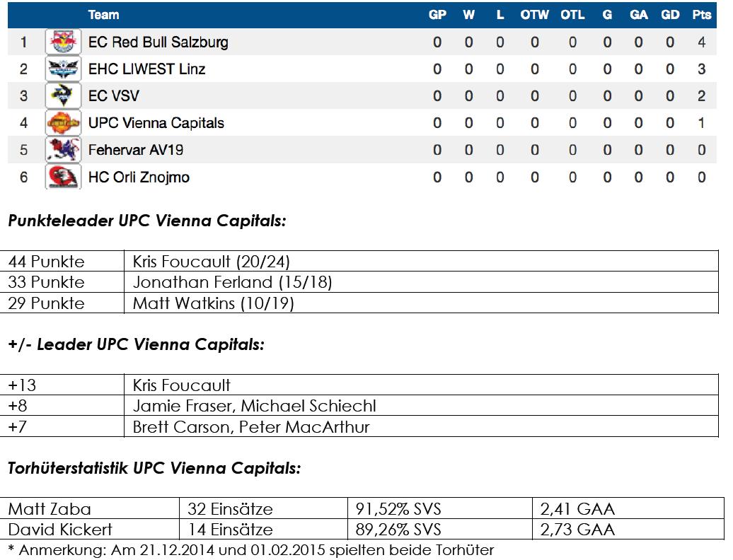733x560 pixels.
Task: Open EC Red Bull Salzburg team name
Action: (158, 42)
